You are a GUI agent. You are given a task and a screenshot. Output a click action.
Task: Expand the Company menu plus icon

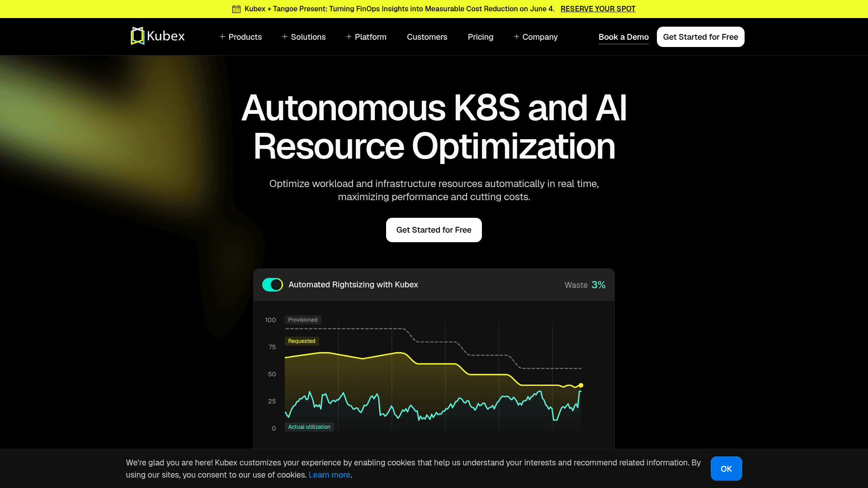[x=516, y=37]
